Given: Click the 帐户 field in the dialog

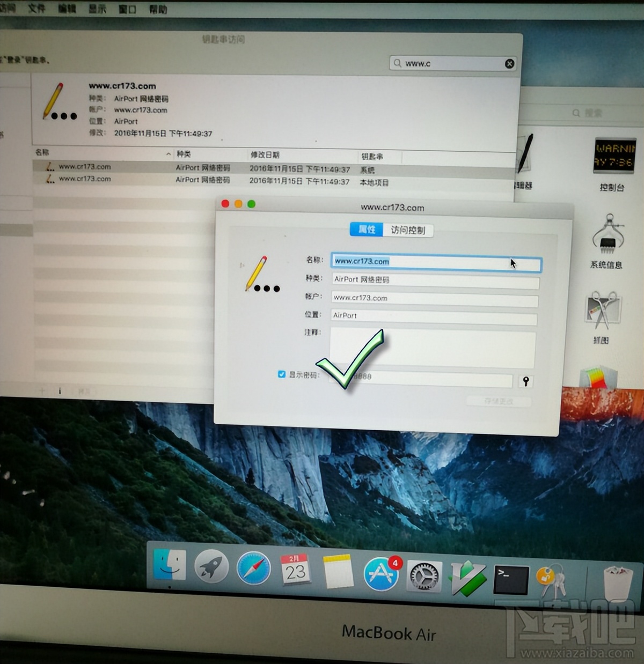Looking at the screenshot, I should (x=435, y=298).
